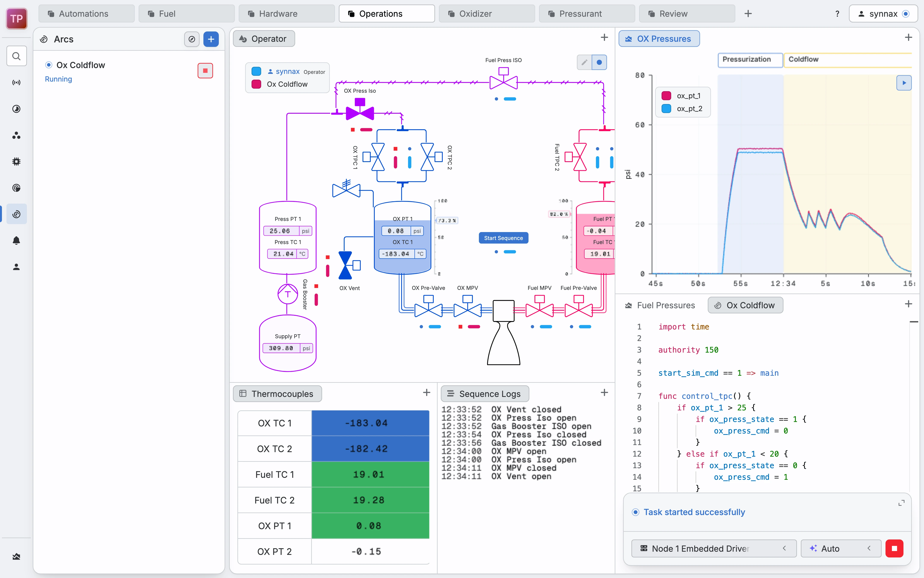924x578 pixels.
Task: Click the TP logo at top left
Action: (x=17, y=18)
